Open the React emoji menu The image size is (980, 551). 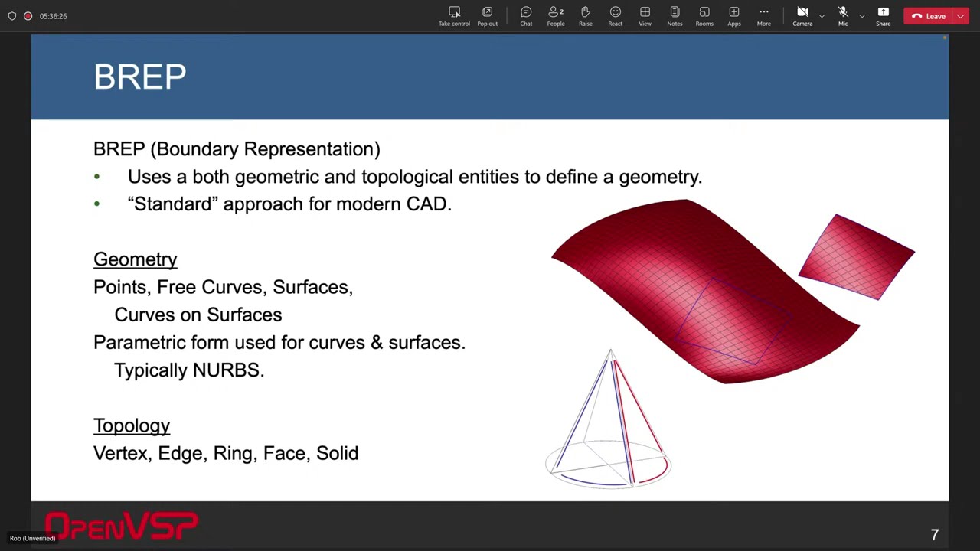point(616,16)
